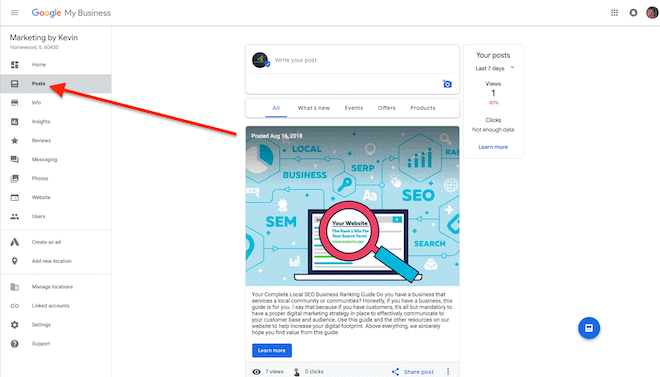This screenshot has width=660, height=377.
Task: Open Website from the sidebar
Action: pos(56,197)
